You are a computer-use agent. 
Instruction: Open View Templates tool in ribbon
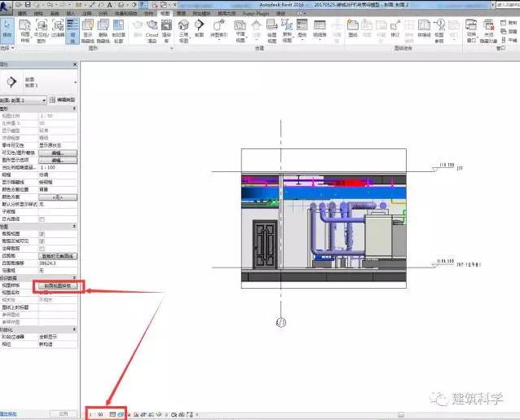[x=25, y=30]
